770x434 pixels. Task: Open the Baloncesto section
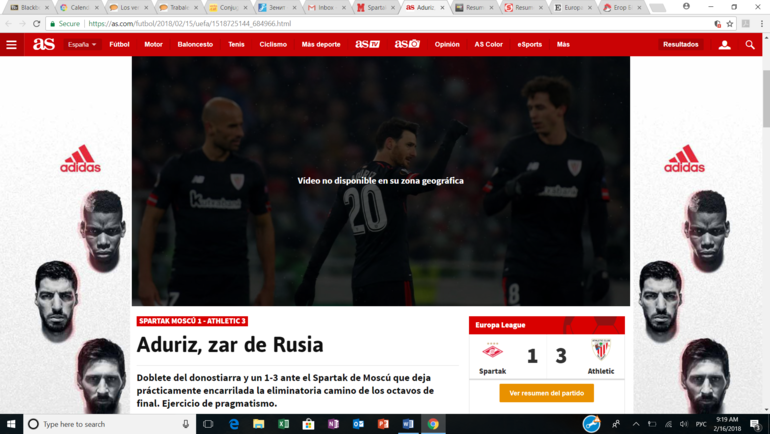tap(195, 44)
